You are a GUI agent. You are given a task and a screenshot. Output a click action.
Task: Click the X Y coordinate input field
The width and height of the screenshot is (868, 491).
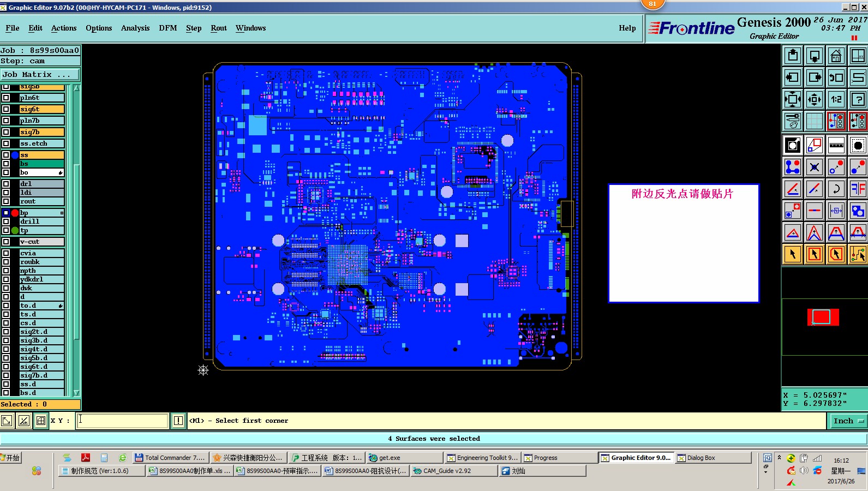(123, 421)
